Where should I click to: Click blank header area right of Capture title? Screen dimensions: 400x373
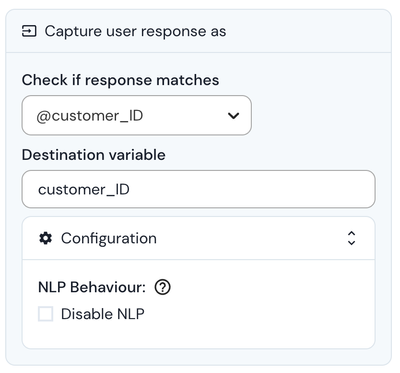click(307, 31)
